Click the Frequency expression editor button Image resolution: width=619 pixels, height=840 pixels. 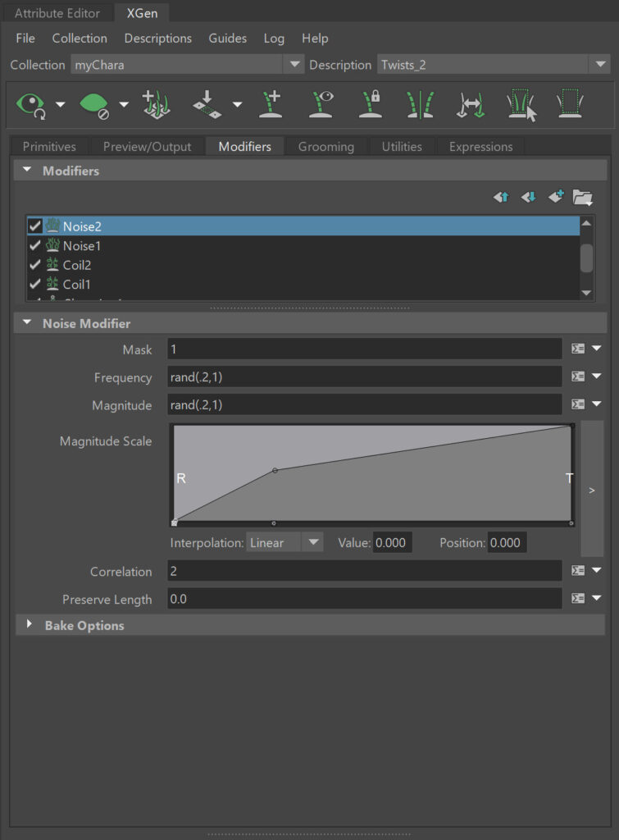pos(578,377)
